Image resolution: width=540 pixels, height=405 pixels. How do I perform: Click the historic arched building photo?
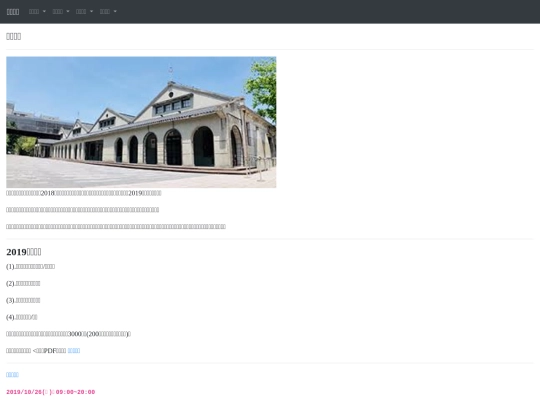[x=141, y=122]
